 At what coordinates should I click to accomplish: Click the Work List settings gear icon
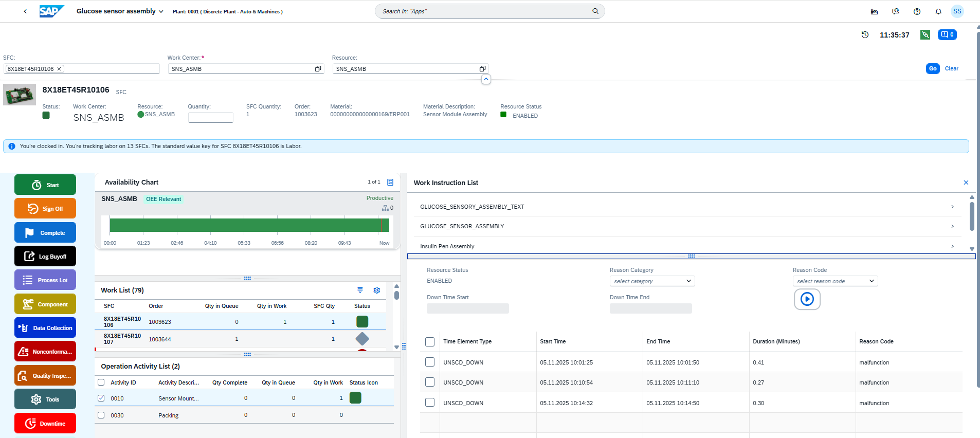tap(377, 290)
